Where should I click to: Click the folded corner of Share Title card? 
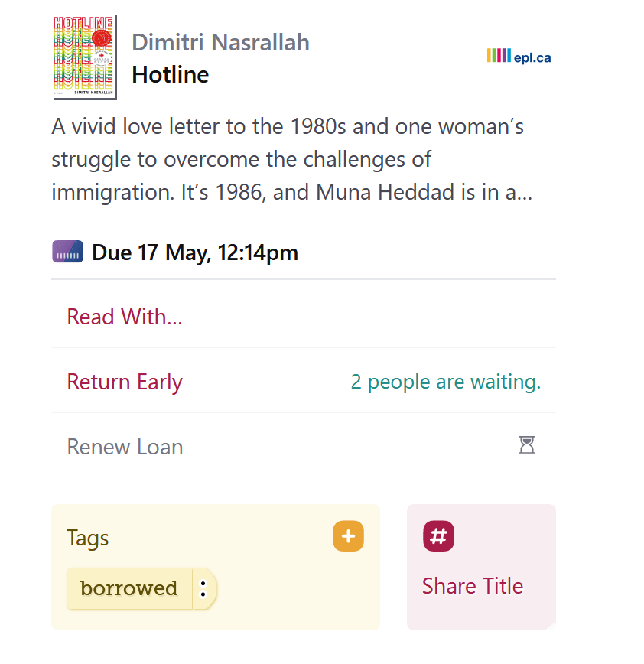[x=550, y=626]
